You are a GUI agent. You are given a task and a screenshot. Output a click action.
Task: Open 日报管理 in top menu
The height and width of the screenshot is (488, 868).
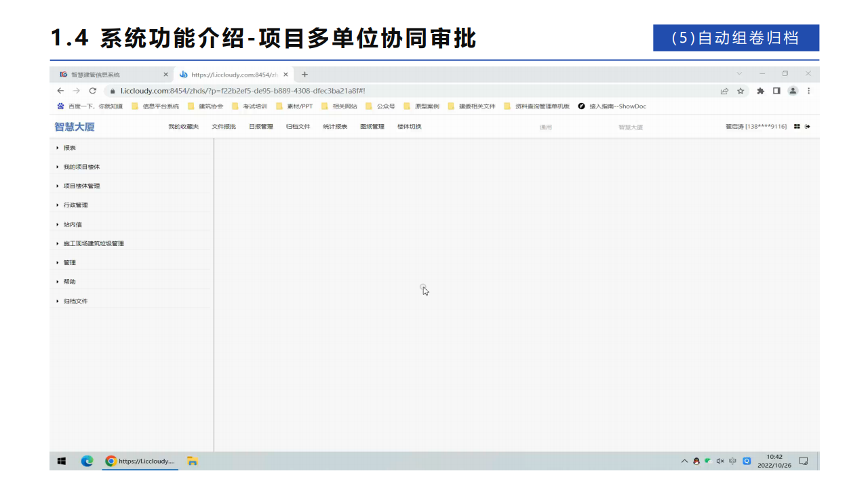260,127
